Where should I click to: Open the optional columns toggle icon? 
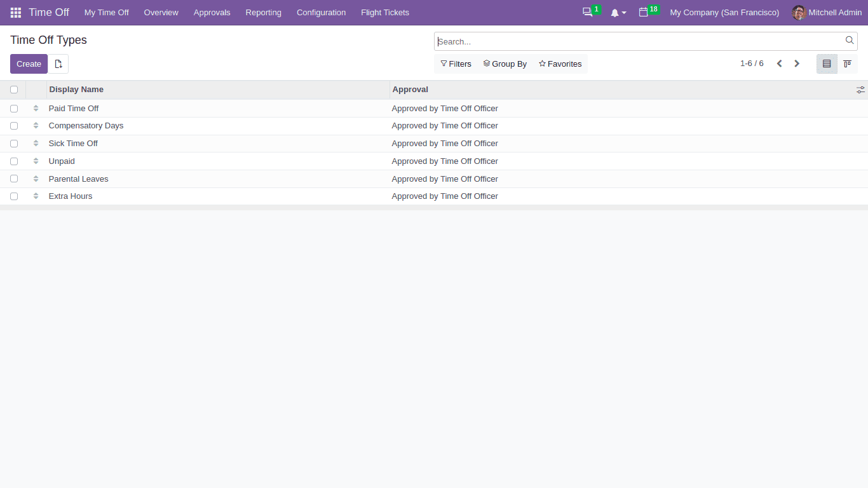(x=860, y=90)
